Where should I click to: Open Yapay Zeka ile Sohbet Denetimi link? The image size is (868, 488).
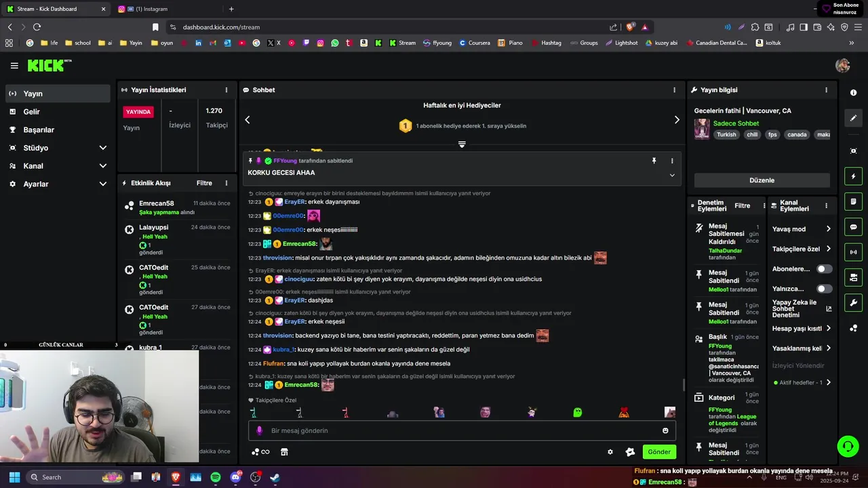point(802,308)
